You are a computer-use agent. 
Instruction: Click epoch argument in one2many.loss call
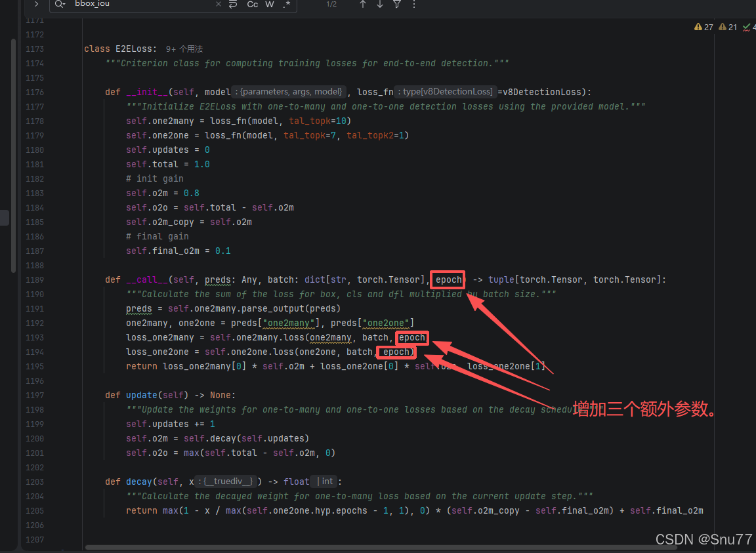[411, 337]
